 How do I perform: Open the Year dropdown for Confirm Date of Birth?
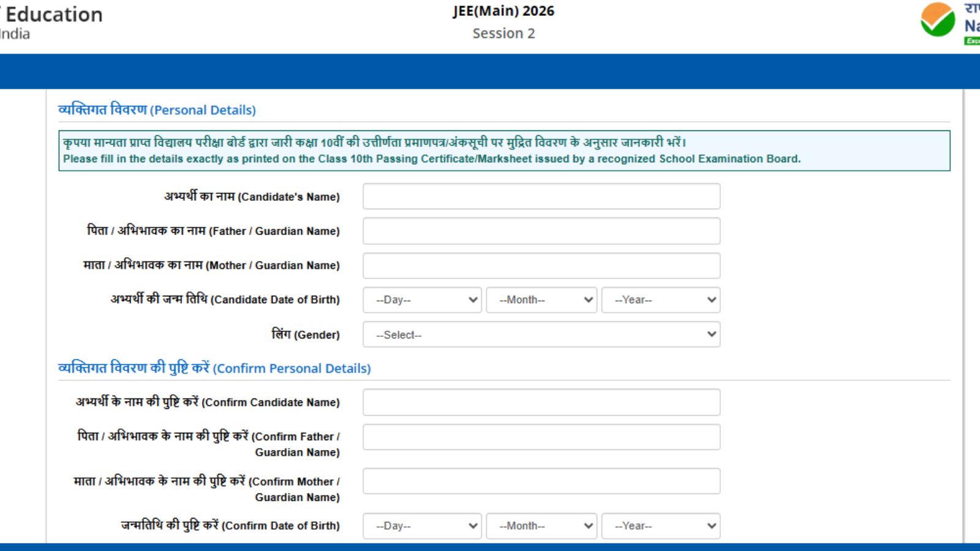click(x=660, y=526)
